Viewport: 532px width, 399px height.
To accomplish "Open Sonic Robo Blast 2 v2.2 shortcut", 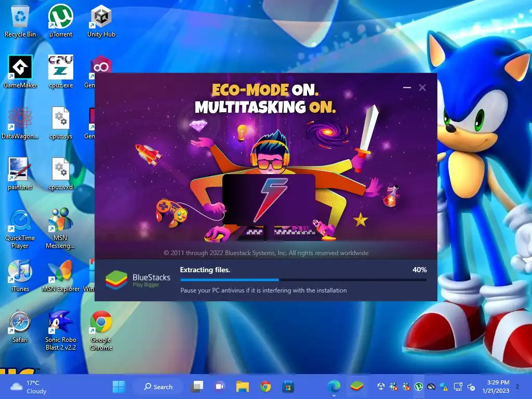I will point(61,331).
